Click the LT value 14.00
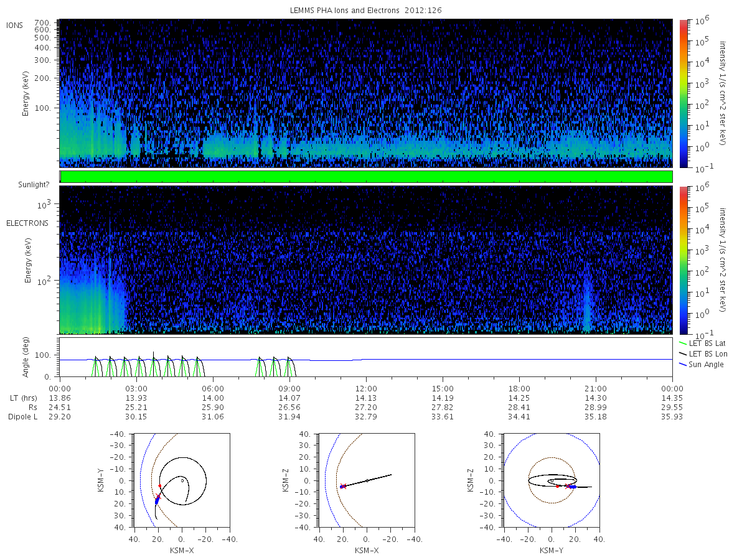Image resolution: width=747 pixels, height=560 pixels. pos(213,397)
